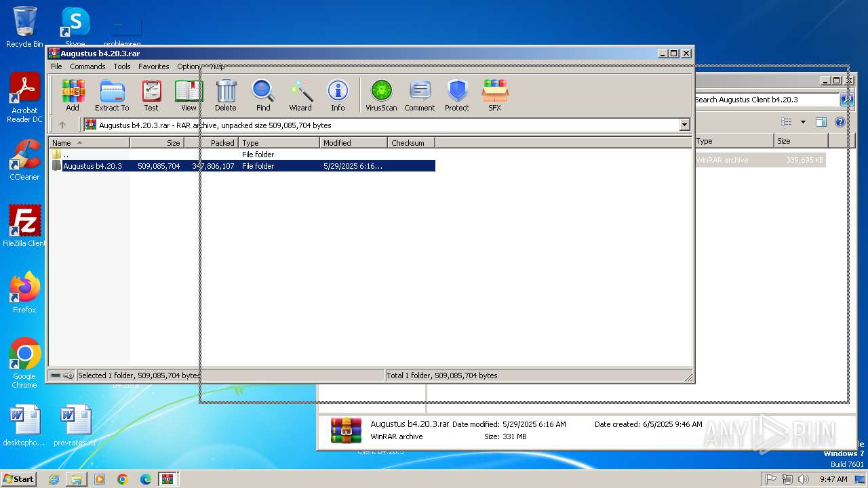Open FileZilla Client desktop icon

24,226
